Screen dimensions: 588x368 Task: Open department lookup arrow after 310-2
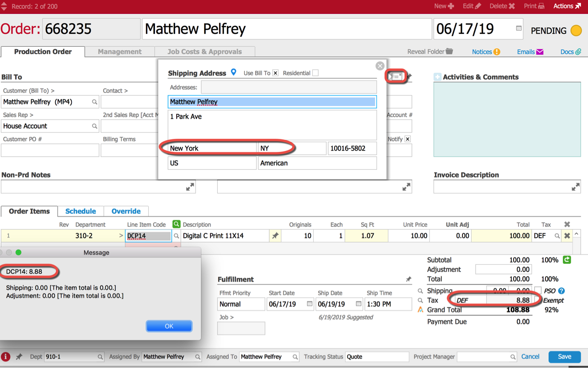tap(121, 236)
